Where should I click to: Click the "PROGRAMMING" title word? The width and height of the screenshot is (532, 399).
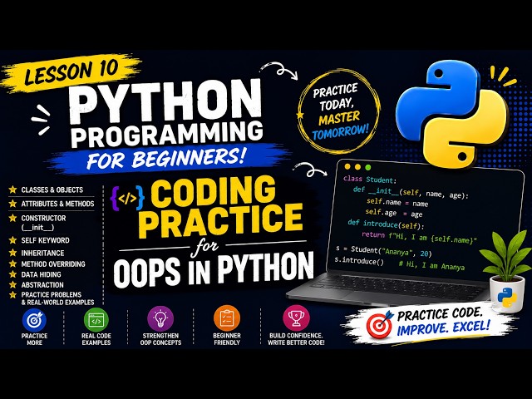[167, 135]
